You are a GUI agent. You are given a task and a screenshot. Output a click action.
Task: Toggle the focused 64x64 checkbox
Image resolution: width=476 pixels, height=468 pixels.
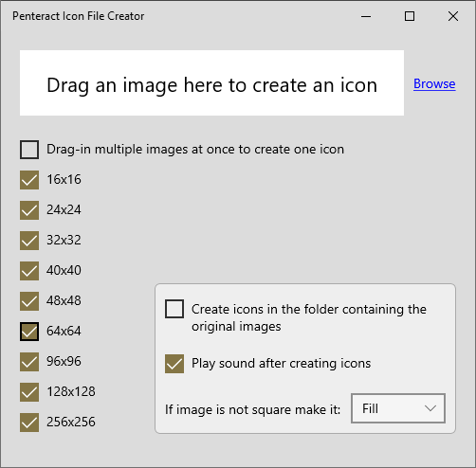(x=29, y=332)
